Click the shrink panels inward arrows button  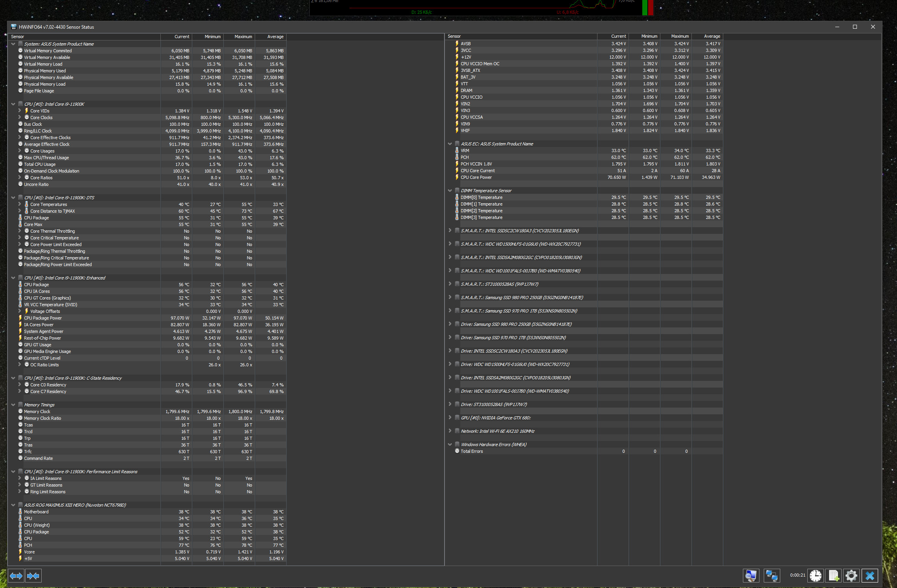33,576
